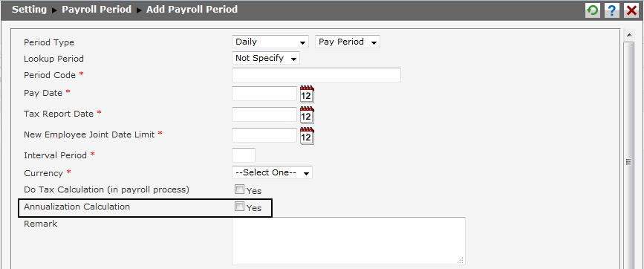Image resolution: width=644 pixels, height=269 pixels.
Task: Focus the Pay Date input box
Action: [264, 94]
